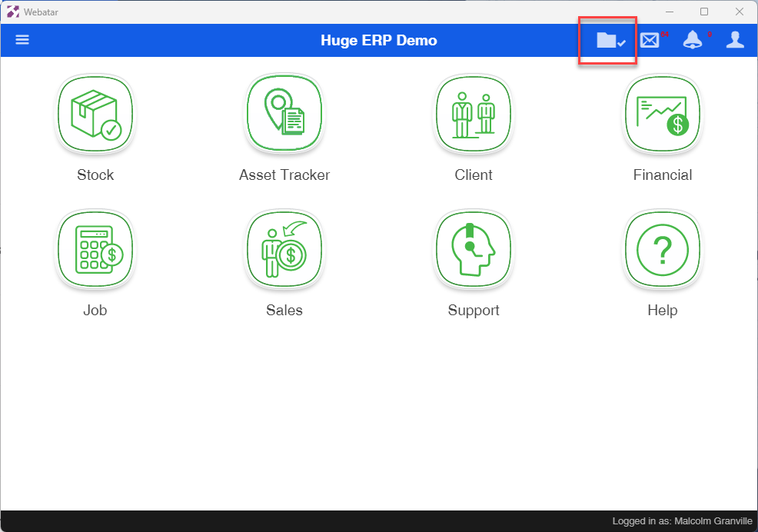Click the Client label
This screenshot has height=532, width=758.
point(474,175)
